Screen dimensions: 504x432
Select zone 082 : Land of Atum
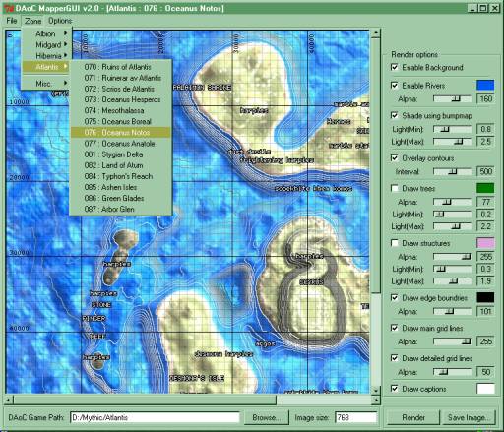[x=120, y=165]
